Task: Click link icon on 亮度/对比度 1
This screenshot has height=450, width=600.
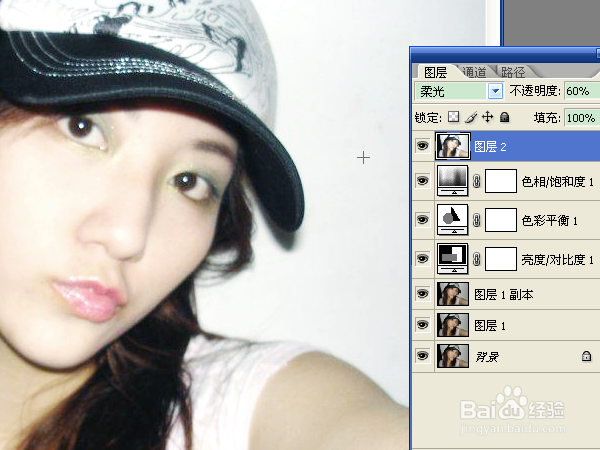Action: click(x=476, y=259)
